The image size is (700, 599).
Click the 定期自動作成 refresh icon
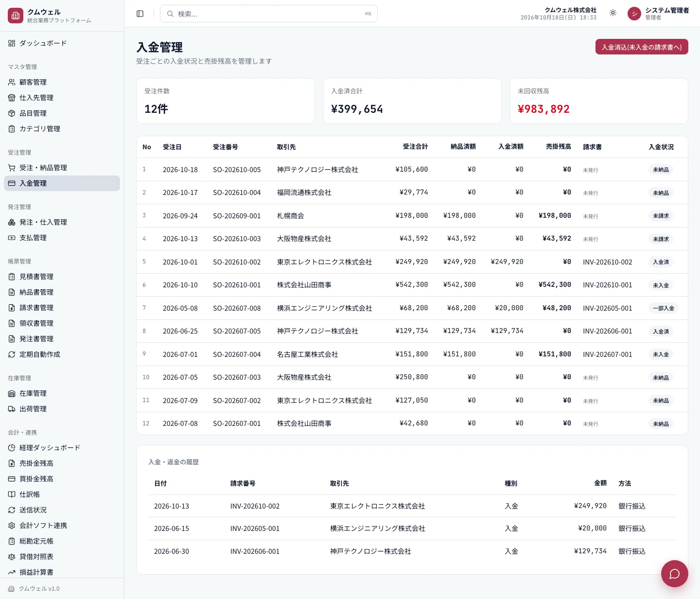click(12, 354)
